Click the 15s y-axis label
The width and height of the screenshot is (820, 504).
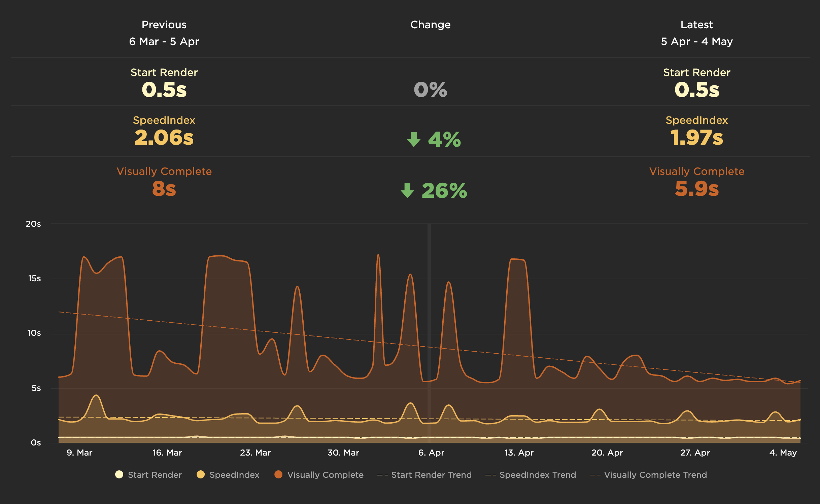tap(34, 278)
